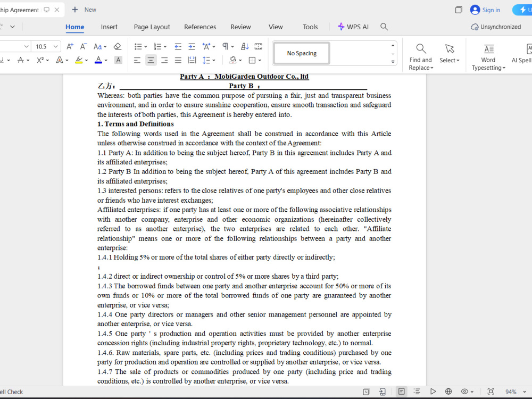Image resolution: width=532 pixels, height=399 pixels.
Task: Open the bullet list dropdown arrow
Action: click(146, 47)
